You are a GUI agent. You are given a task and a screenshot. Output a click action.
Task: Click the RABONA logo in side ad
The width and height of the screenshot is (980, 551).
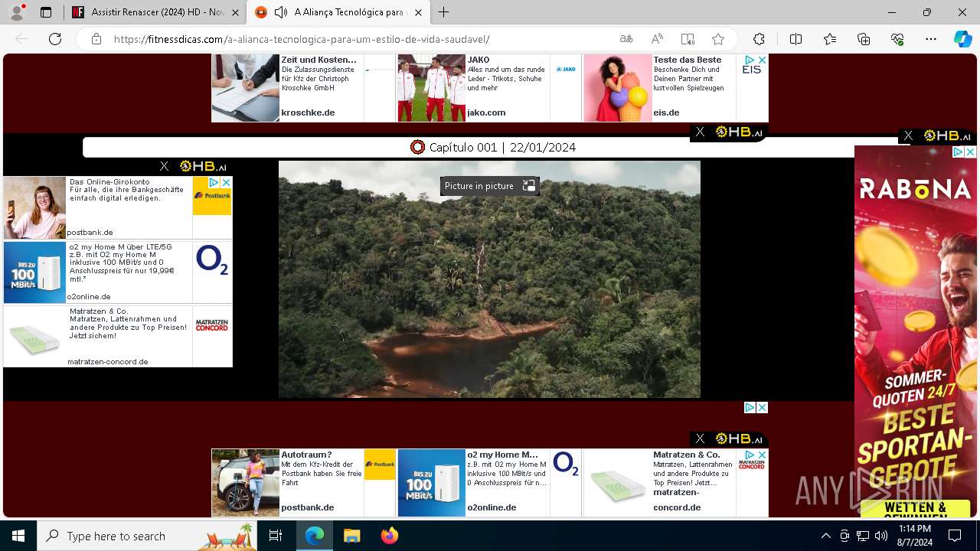click(916, 188)
